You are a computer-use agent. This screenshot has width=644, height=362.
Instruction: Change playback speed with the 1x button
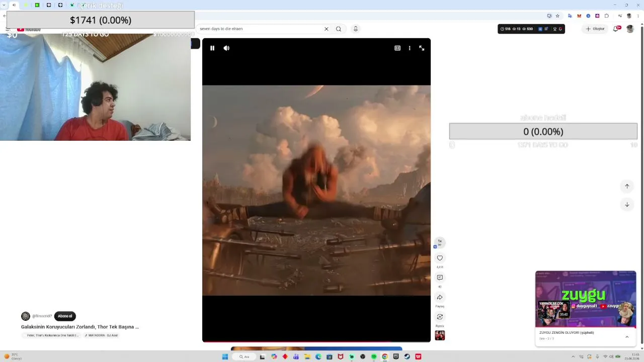440,242
